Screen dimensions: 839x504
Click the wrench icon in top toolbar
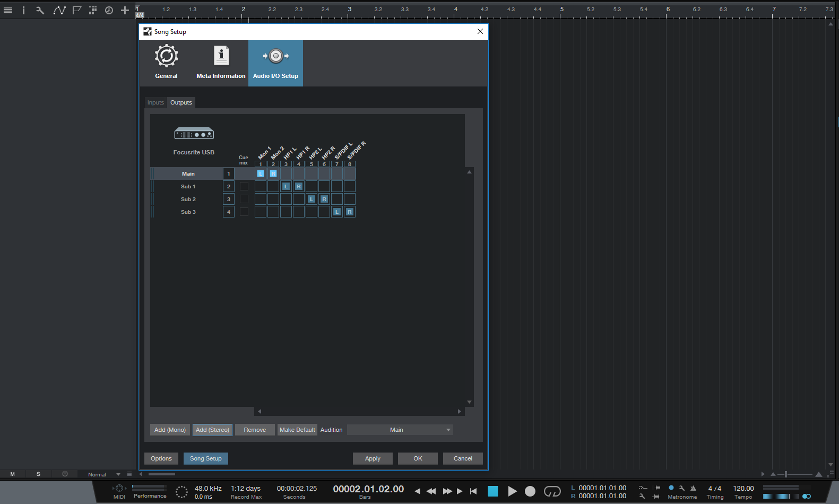[x=40, y=10]
